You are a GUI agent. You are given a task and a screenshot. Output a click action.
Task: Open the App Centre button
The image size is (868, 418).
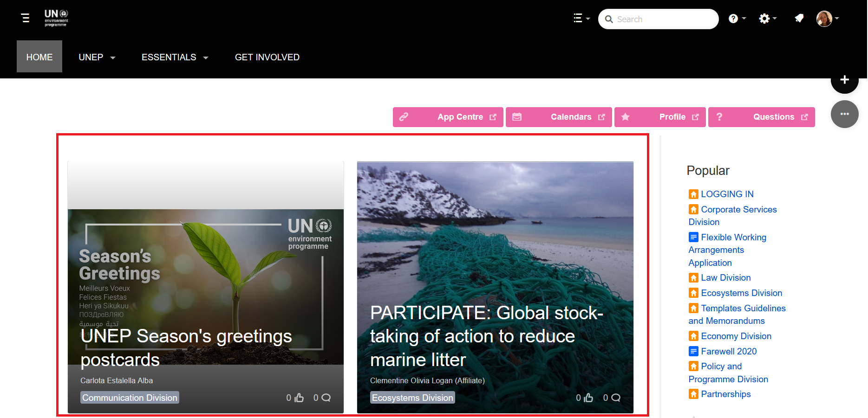click(448, 117)
